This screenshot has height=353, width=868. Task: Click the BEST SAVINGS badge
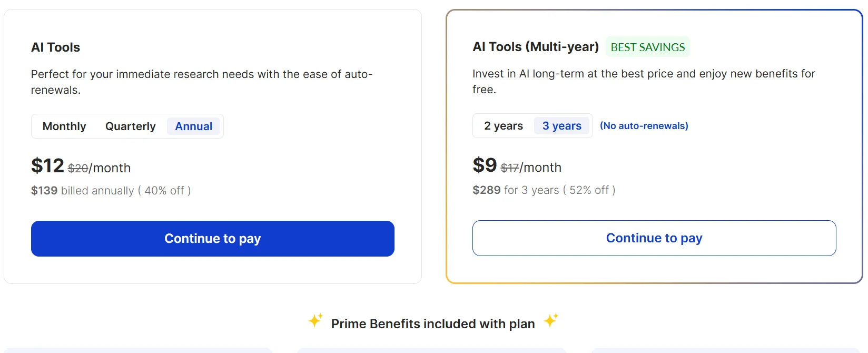tap(648, 47)
